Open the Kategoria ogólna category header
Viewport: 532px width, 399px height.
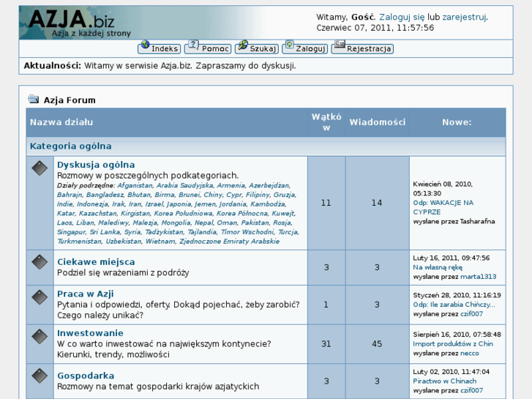pos(71,146)
